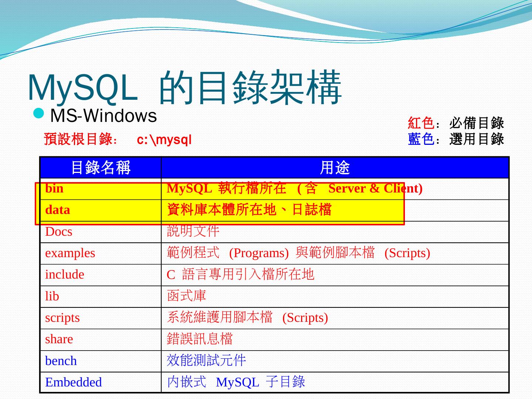Viewport: 532px width, 399px height.
Task: Click the 'C 語言專用引入檔所在地' cell
Action: 335,275
